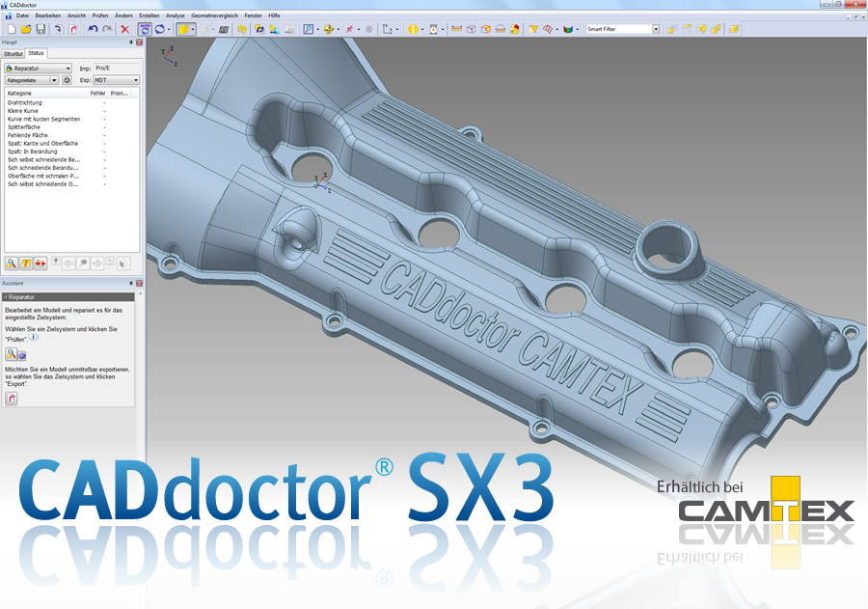The image size is (868, 609).
Task: Select the Spalt: In Berandung row
Action: pos(70,152)
